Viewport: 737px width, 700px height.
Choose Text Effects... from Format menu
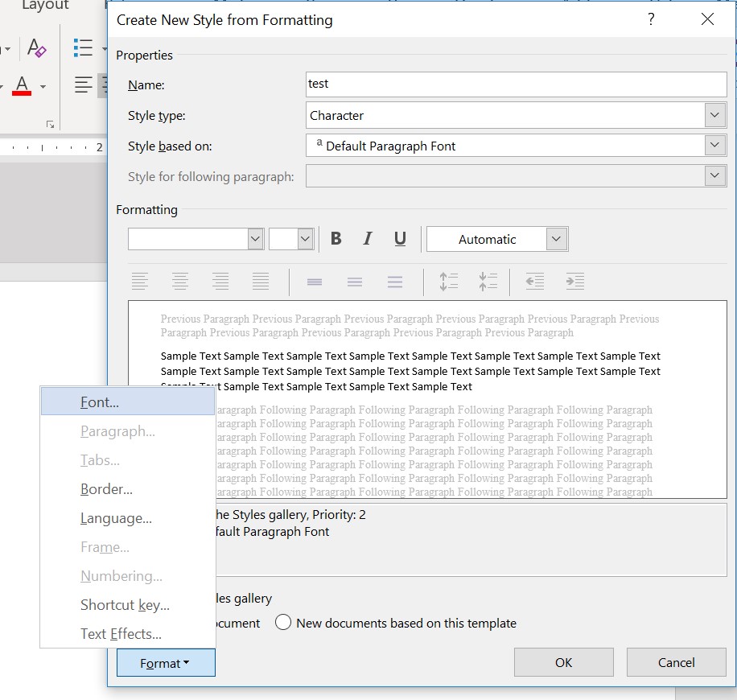(x=128, y=634)
